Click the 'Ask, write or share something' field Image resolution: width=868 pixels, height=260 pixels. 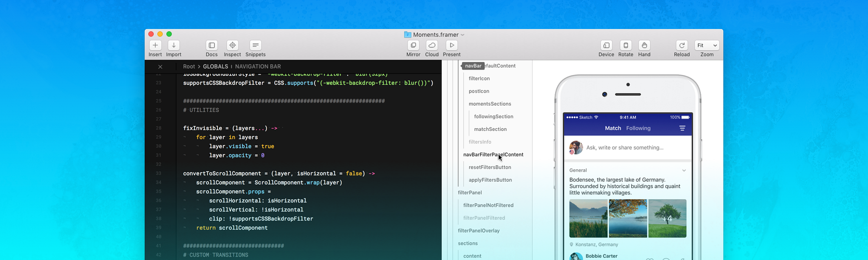tap(625, 148)
